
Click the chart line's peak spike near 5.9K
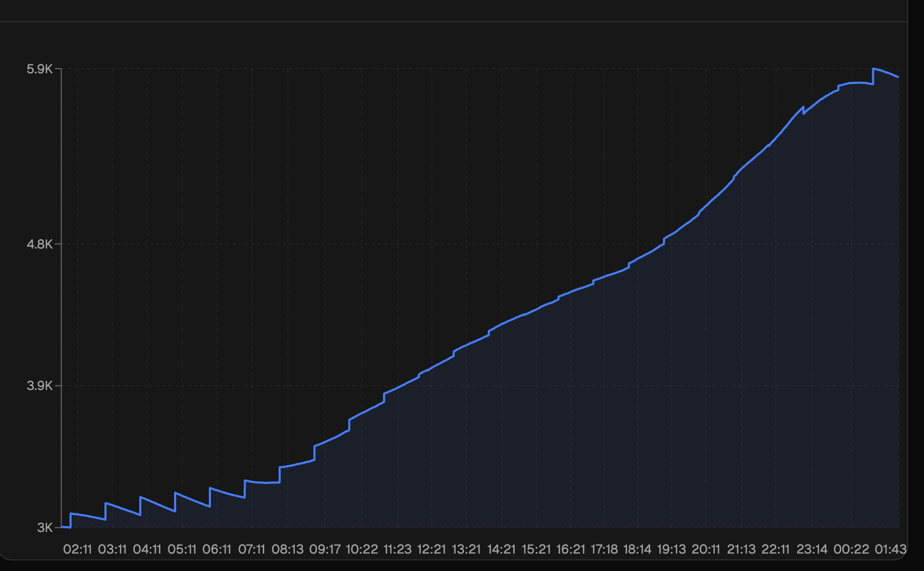874,69
